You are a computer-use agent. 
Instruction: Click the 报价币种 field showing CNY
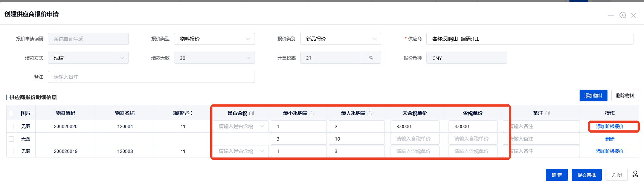(467, 58)
